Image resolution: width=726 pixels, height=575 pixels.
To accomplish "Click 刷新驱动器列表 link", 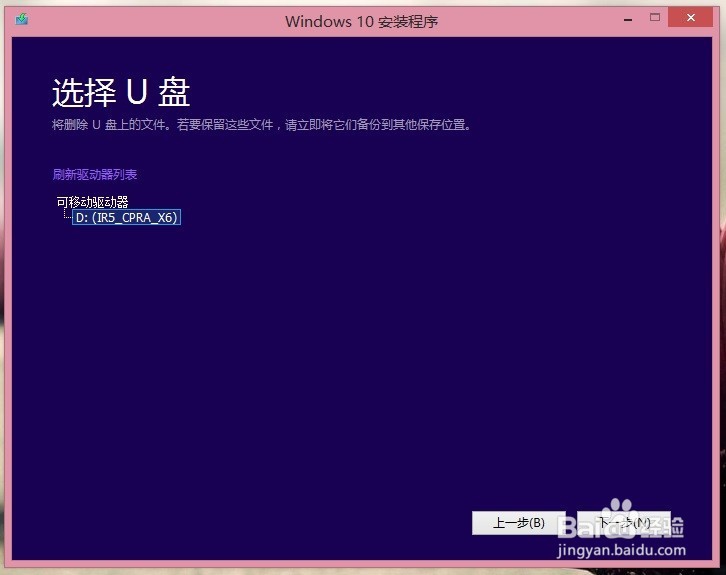I will 95,175.
